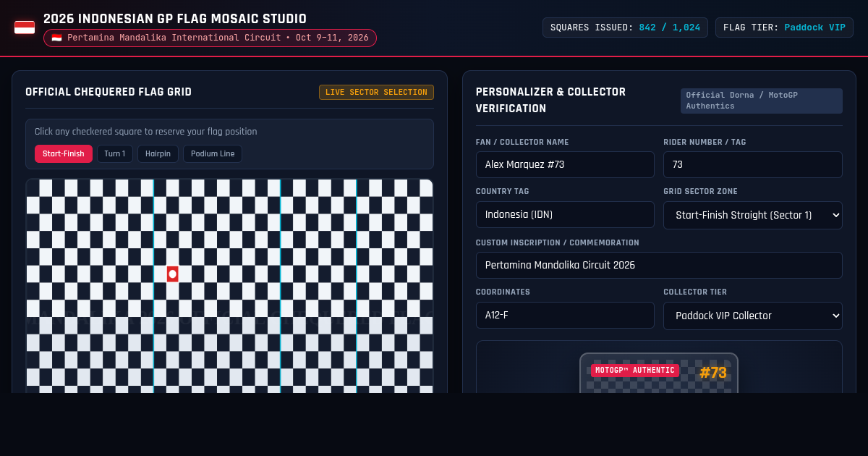
Task: Click the Live Sector Selection badge
Action: point(376,93)
